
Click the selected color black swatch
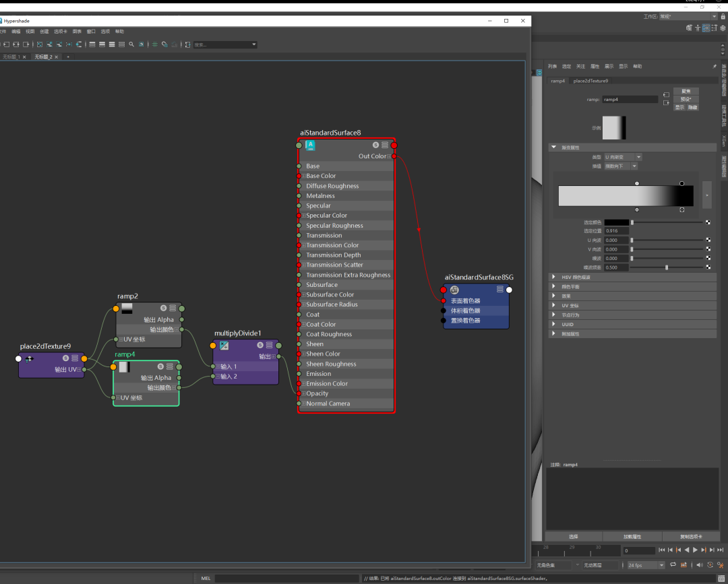[x=617, y=223]
